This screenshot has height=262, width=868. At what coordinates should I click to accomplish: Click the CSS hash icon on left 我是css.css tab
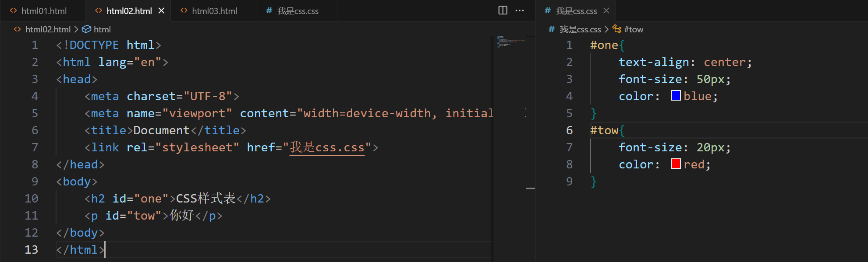[269, 11]
